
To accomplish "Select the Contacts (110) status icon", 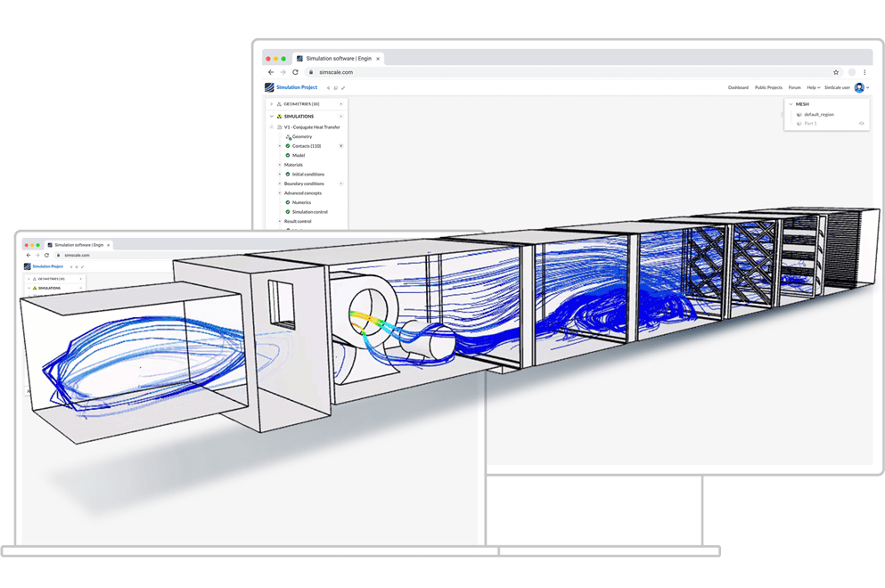I will tap(288, 146).
